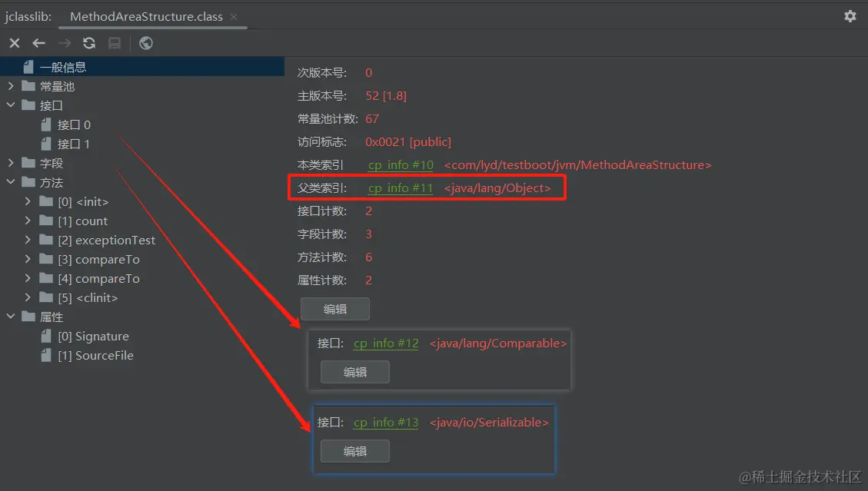The image size is (868, 491).
Task: Click the <java/lang/Object> text
Action: pyautogui.click(x=497, y=188)
